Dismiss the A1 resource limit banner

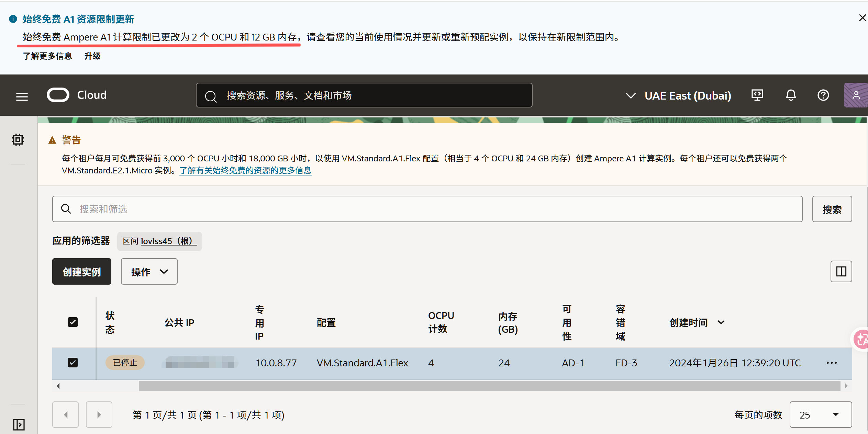[862, 18]
